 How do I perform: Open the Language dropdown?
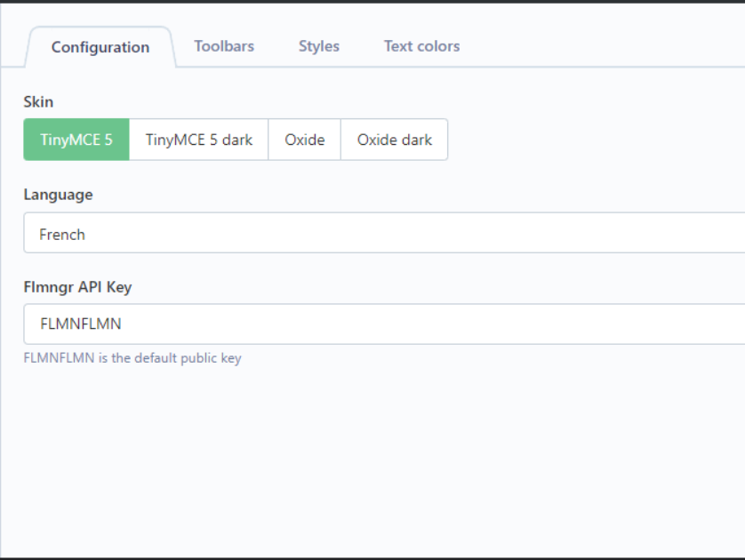tap(384, 233)
